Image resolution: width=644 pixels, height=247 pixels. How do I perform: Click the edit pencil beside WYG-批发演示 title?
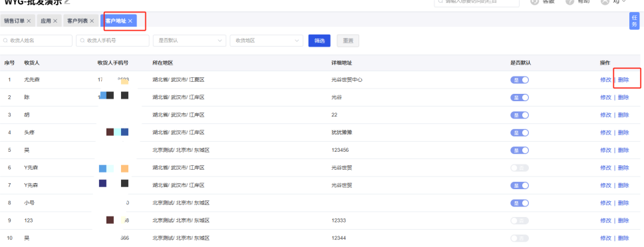[67, 2]
